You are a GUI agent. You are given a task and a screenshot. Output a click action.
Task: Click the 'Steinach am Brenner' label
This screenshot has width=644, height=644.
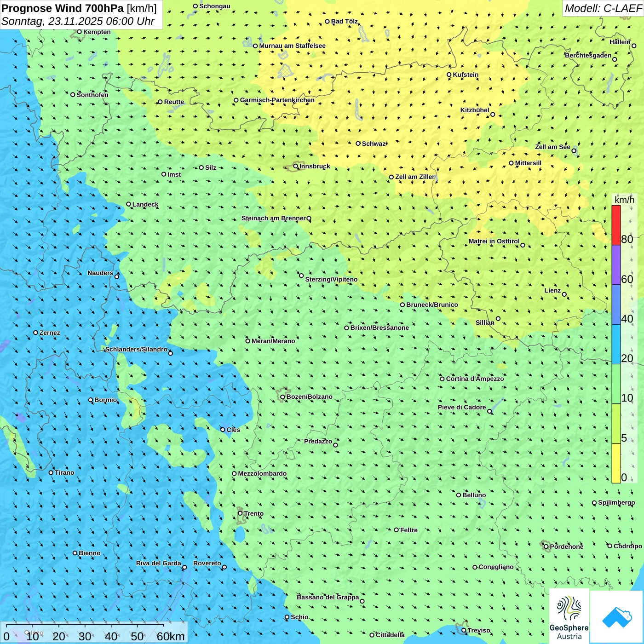273,218
